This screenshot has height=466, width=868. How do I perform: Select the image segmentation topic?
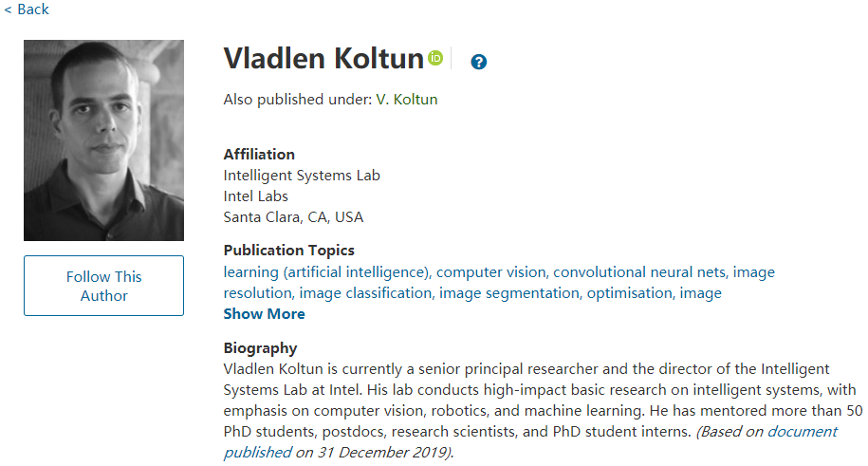pos(508,293)
